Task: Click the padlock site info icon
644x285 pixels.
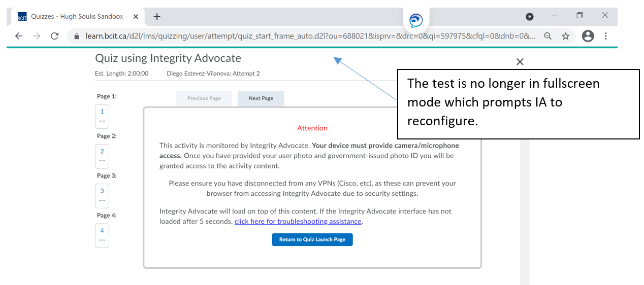Action: coord(77,37)
